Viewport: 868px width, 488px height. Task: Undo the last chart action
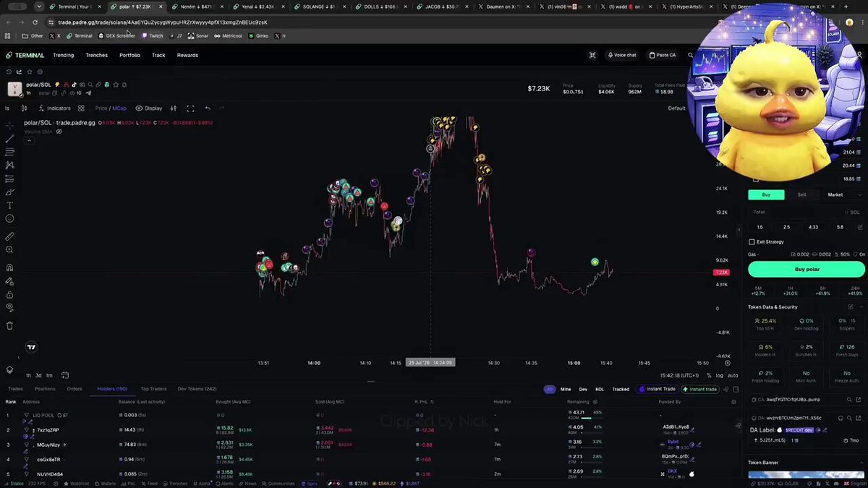(x=208, y=108)
